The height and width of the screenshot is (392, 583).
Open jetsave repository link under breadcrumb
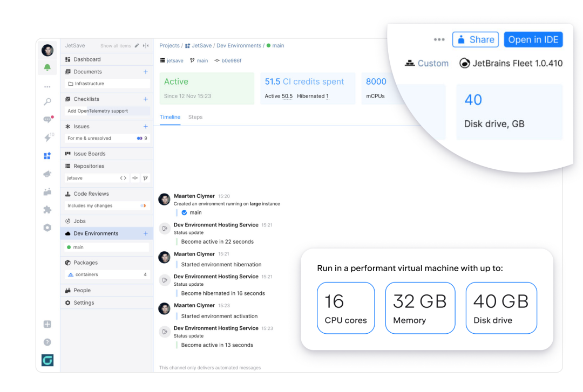(x=175, y=60)
